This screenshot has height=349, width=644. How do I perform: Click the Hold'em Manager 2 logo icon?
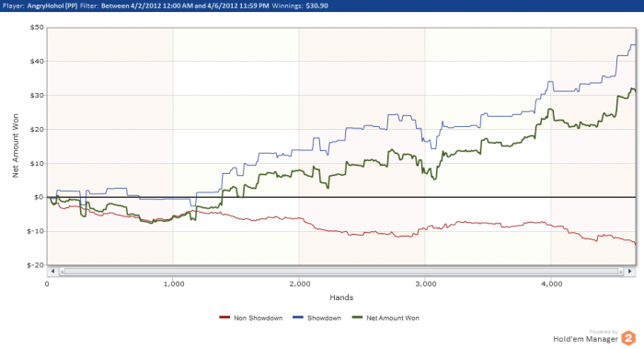point(628,338)
